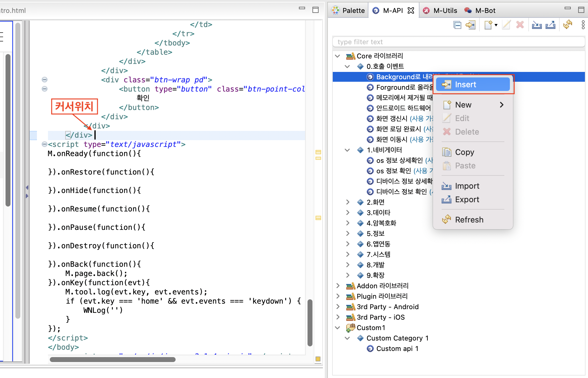Select the New item toolbar icon

tap(489, 25)
